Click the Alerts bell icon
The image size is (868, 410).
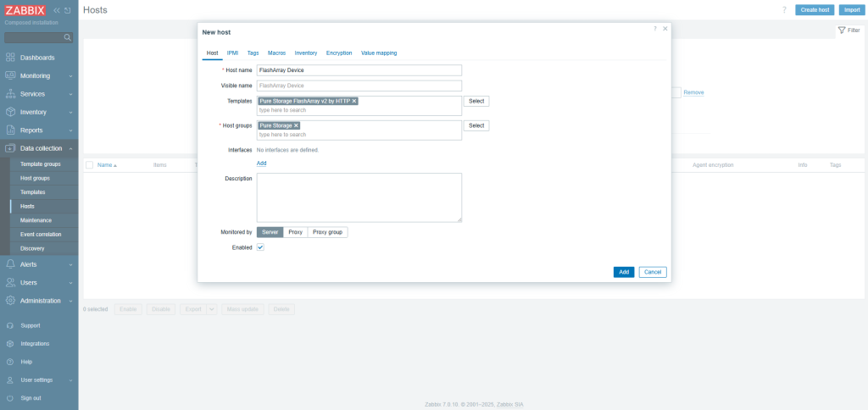click(x=10, y=264)
